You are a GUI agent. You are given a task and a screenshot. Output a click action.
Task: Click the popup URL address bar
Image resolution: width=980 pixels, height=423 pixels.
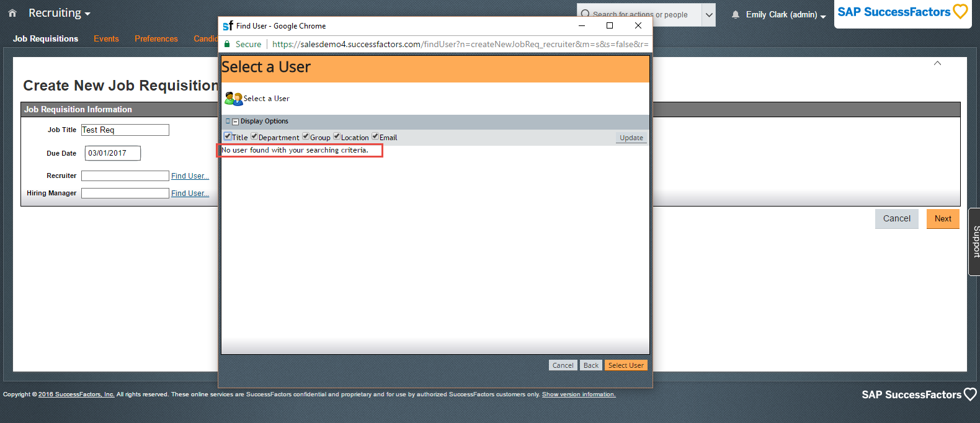(x=460, y=44)
